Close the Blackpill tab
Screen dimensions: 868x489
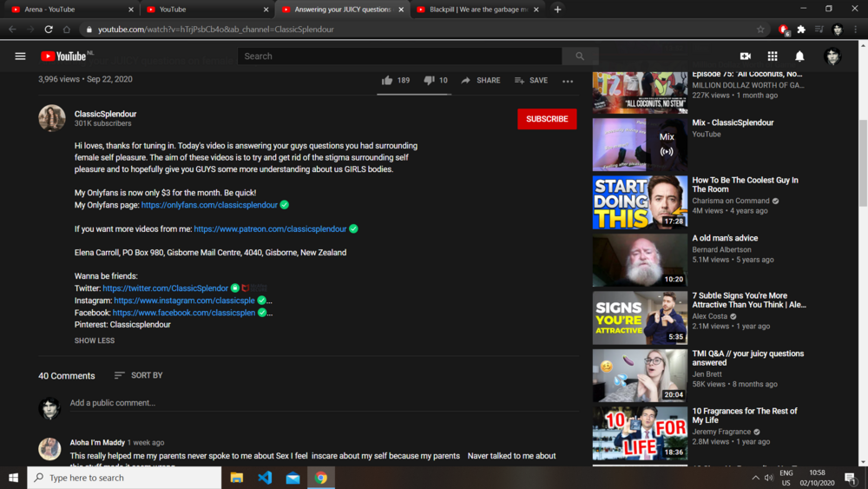(536, 10)
